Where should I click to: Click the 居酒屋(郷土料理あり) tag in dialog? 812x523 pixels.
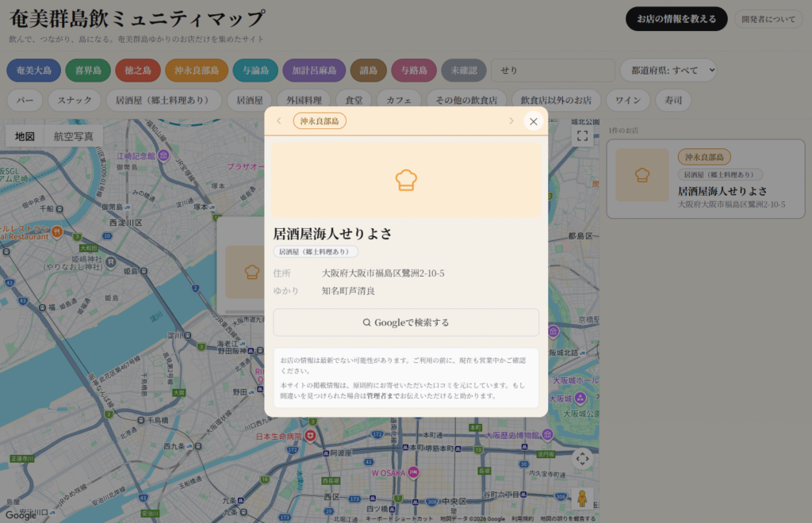[x=316, y=252]
